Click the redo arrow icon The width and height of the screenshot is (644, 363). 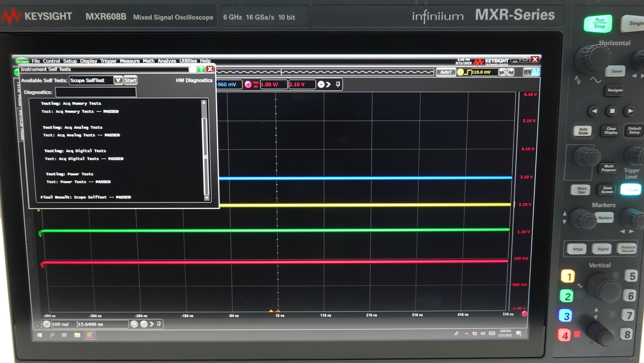pyautogui.click(x=510, y=72)
